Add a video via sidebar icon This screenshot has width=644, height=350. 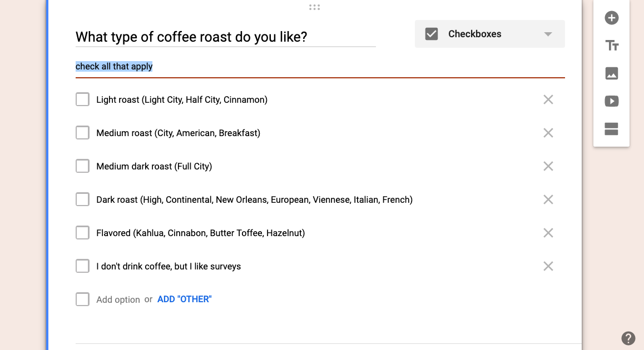pos(611,101)
